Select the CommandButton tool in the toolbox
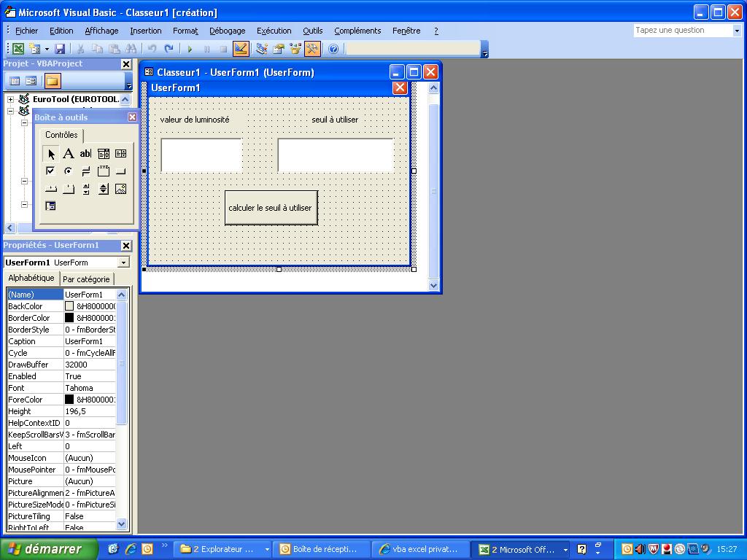 121,171
